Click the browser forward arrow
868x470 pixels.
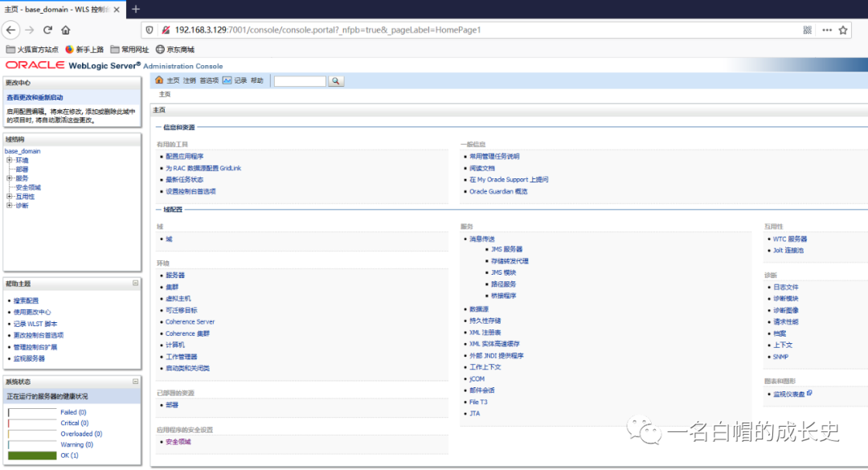pyautogui.click(x=30, y=30)
